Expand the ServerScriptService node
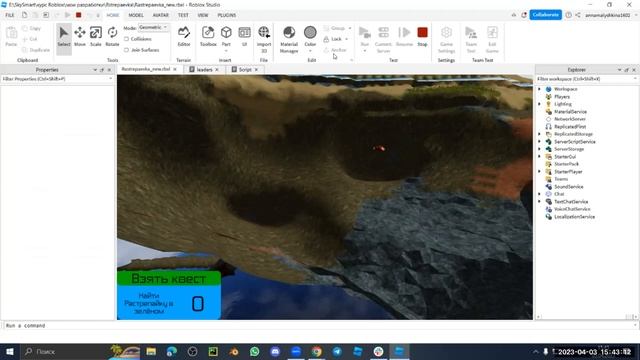Image resolution: width=640 pixels, height=360 pixels. 540,142
